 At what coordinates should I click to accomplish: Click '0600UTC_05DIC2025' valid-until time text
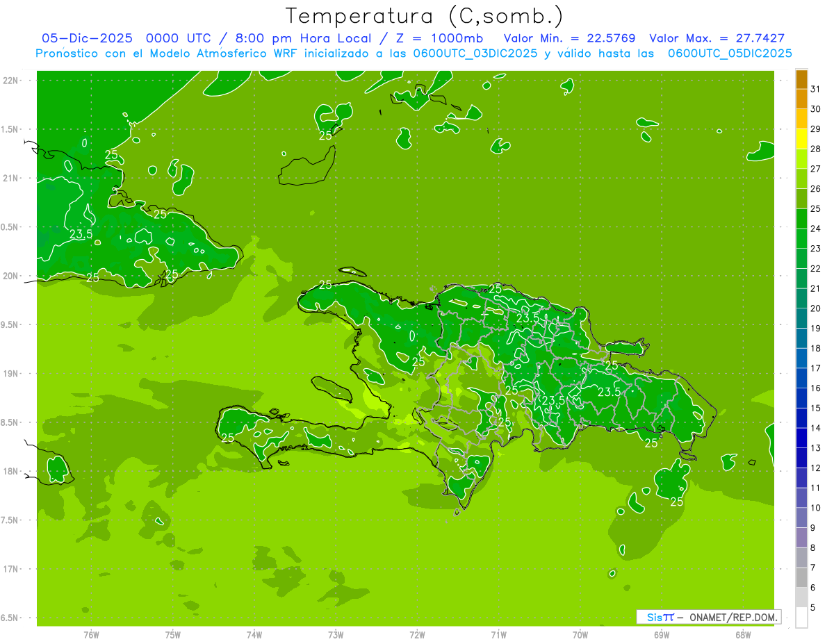coord(730,53)
